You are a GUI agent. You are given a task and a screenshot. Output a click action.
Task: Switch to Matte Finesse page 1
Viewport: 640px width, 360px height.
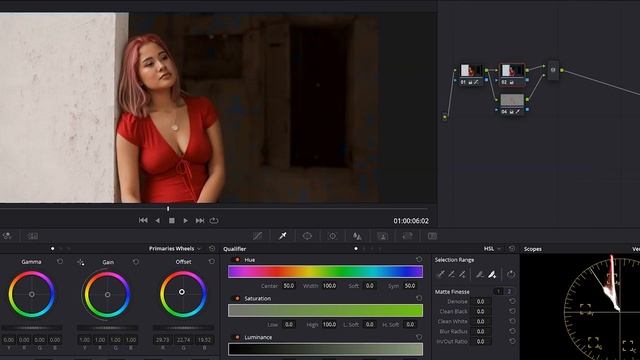[x=498, y=291]
